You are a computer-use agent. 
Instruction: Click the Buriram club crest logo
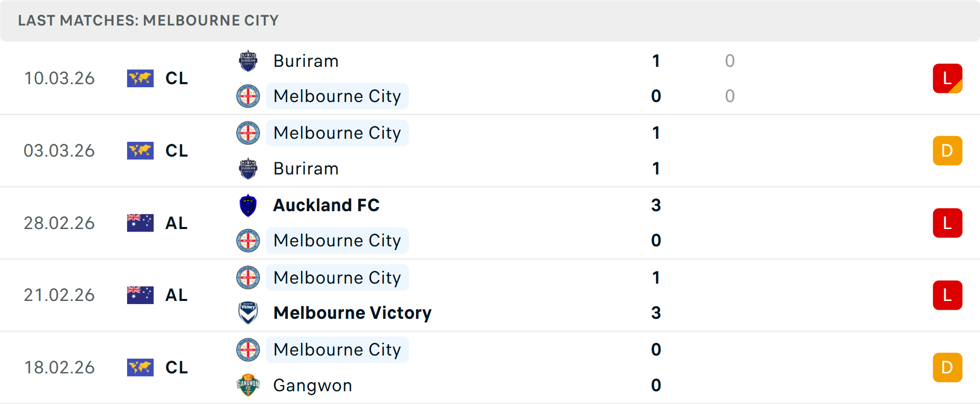coord(248,61)
